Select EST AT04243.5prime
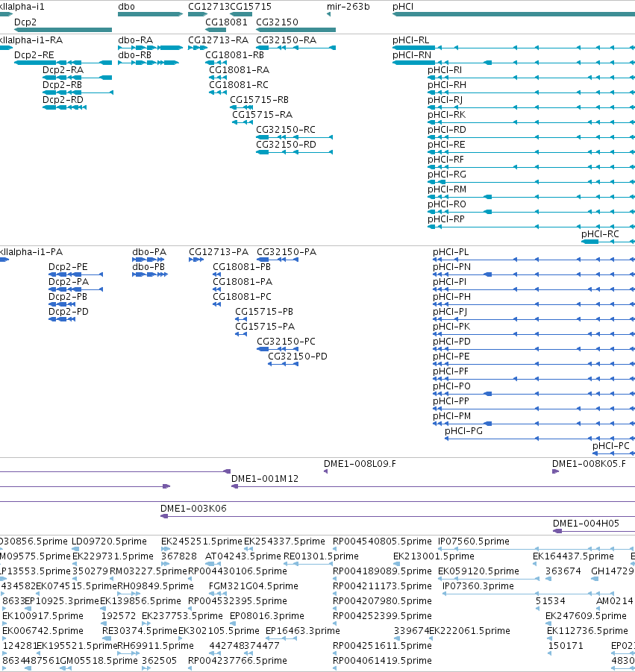This screenshot has height=672, width=635. pos(243,556)
